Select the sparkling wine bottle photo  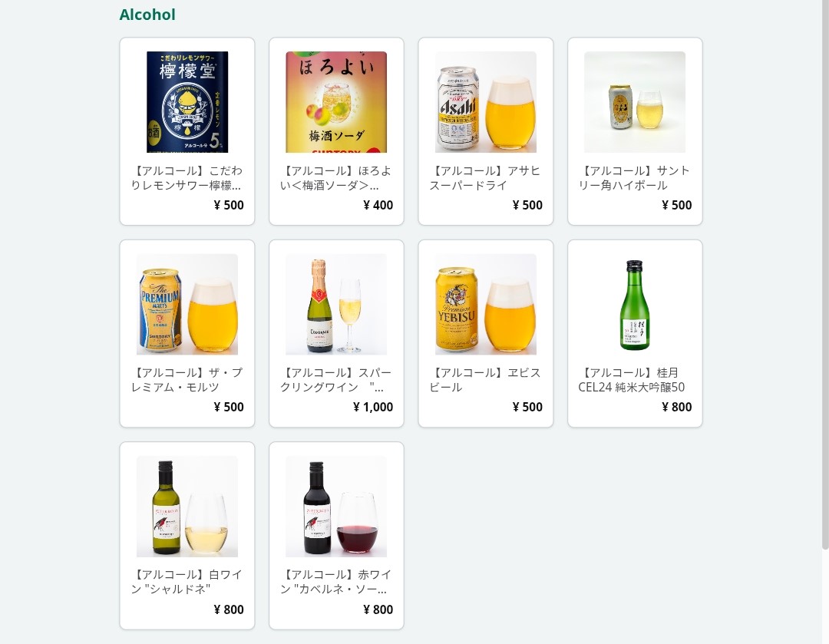[x=336, y=304]
